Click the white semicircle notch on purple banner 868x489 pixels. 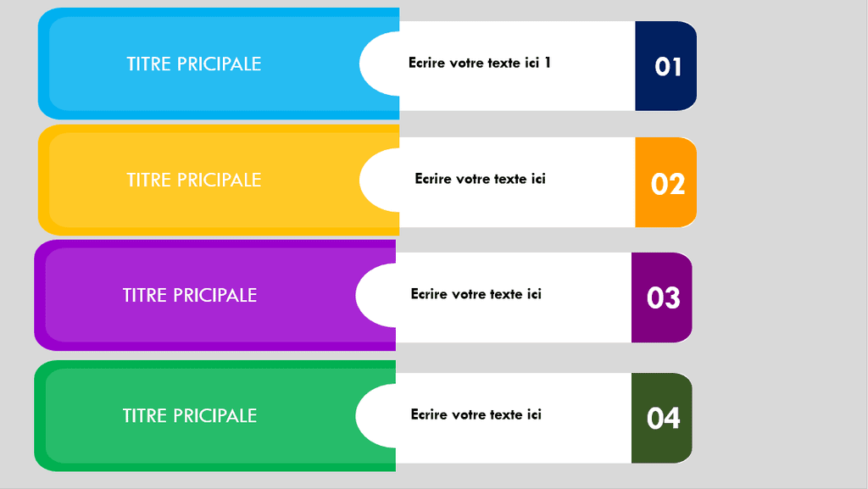point(376,295)
